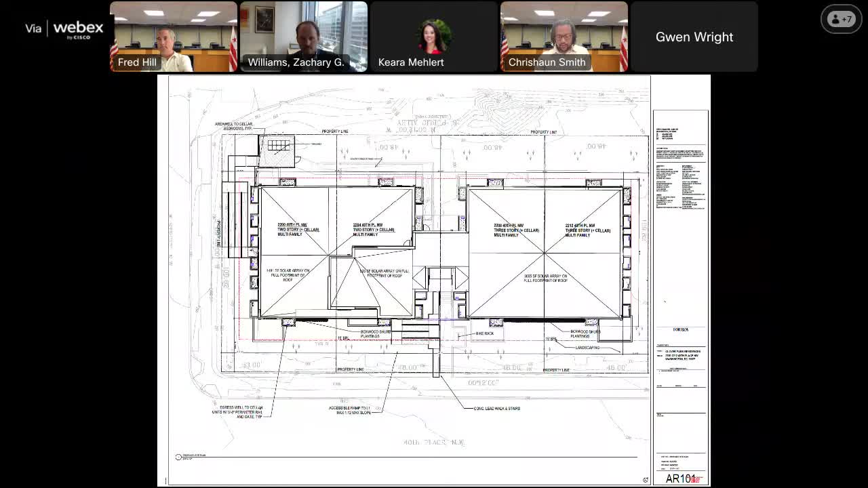Viewport: 868px width, 488px height.
Task: Click the name label 'Fred Hill'
Action: click(137, 62)
